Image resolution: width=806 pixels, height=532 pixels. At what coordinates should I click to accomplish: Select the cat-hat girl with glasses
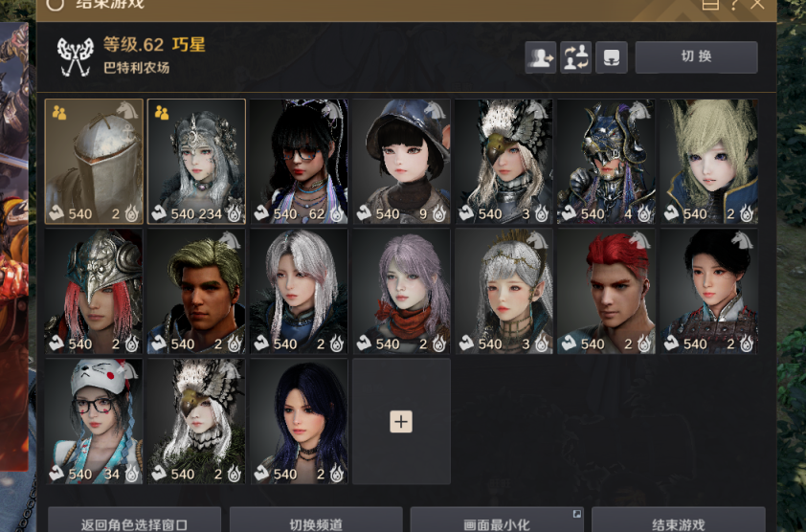coord(94,422)
